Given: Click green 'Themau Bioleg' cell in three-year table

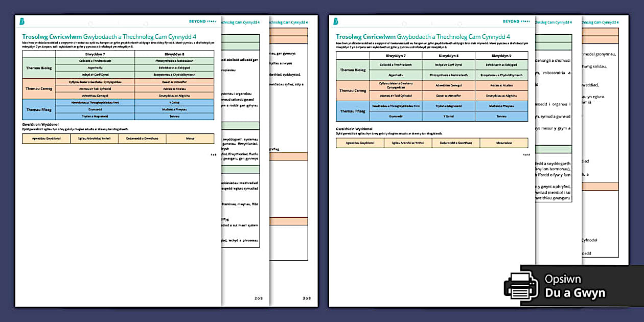Looking at the screenshot, I should coord(353,70).
